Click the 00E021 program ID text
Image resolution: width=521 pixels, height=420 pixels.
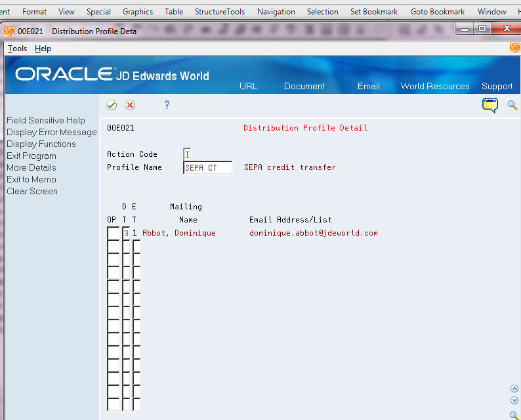click(121, 128)
